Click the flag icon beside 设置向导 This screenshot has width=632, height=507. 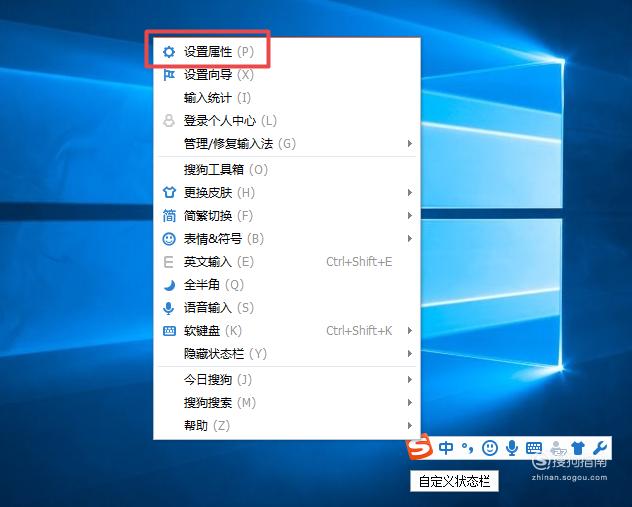169,75
